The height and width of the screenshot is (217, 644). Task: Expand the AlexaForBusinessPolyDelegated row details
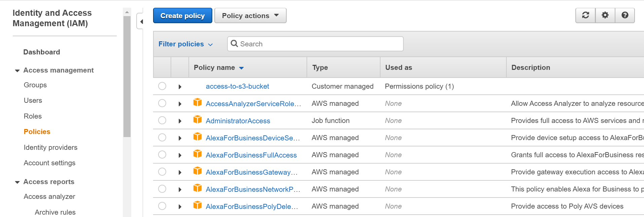point(180,207)
